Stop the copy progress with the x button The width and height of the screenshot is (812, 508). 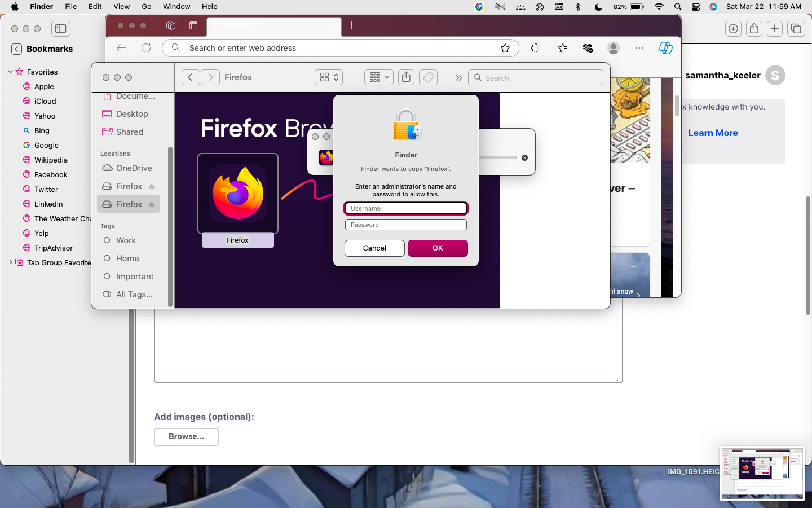tap(524, 157)
